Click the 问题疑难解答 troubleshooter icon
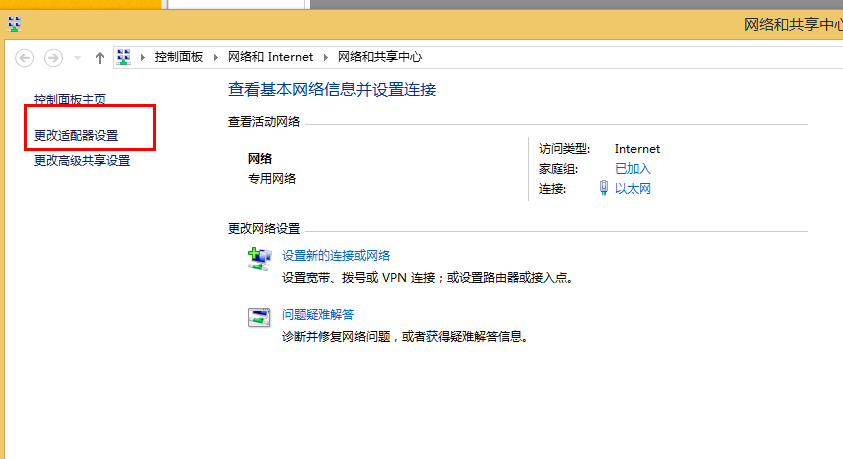The image size is (843, 459). point(259,318)
